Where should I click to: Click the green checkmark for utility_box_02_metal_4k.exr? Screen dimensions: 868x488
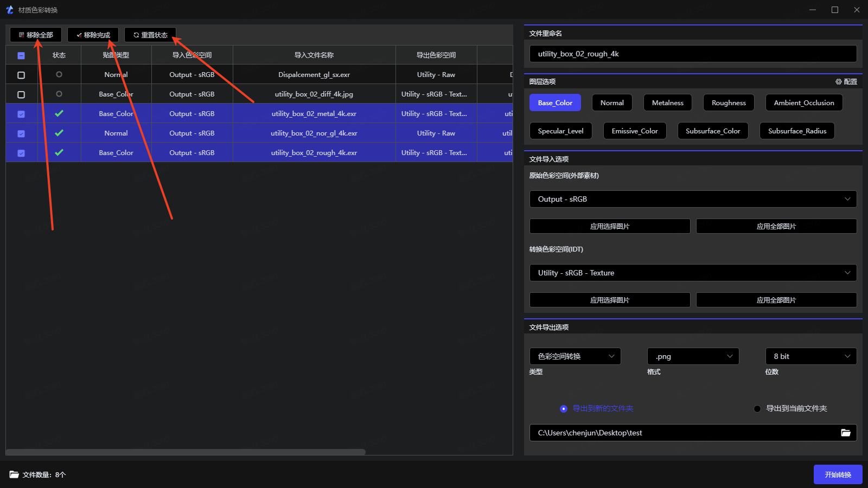(59, 113)
